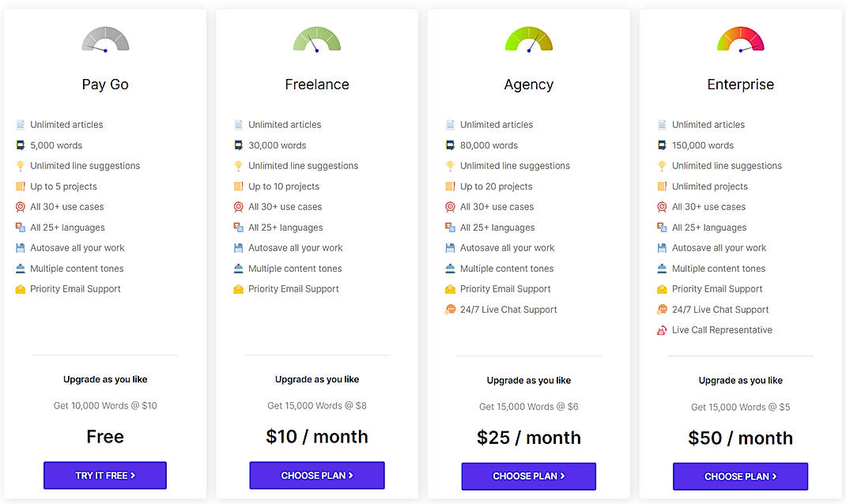Click the Priority Email Support envelope icon in Freelance
This screenshot has width=846, height=504.
point(238,288)
